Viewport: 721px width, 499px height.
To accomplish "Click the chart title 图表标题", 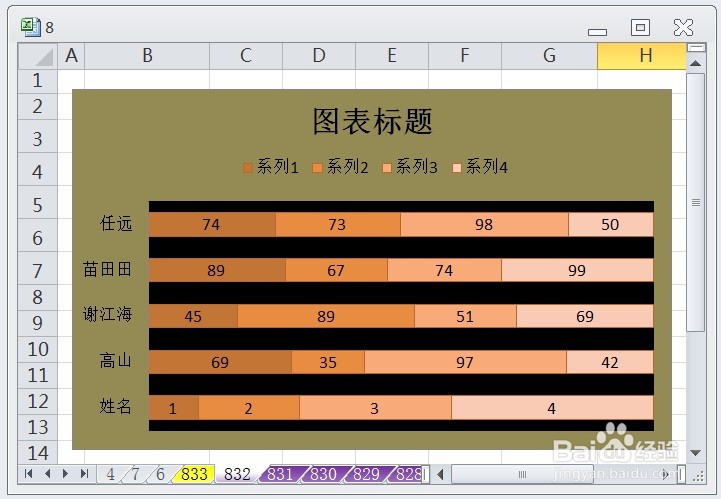I will 372,121.
